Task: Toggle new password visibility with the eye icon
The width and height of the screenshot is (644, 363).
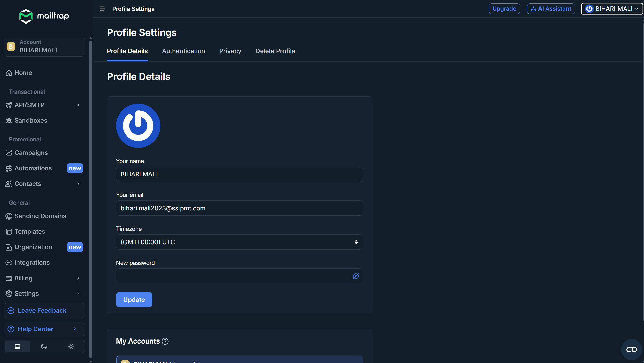Action: (356, 276)
